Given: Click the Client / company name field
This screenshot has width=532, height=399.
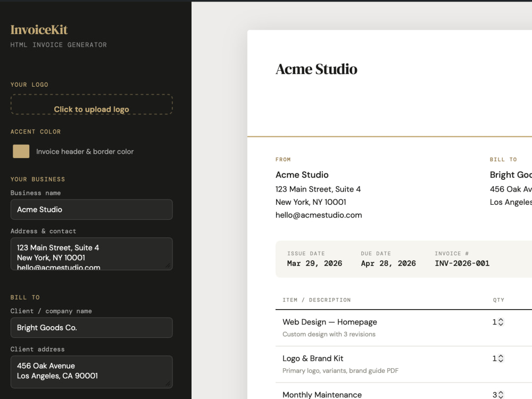Looking at the screenshot, I should [x=92, y=327].
